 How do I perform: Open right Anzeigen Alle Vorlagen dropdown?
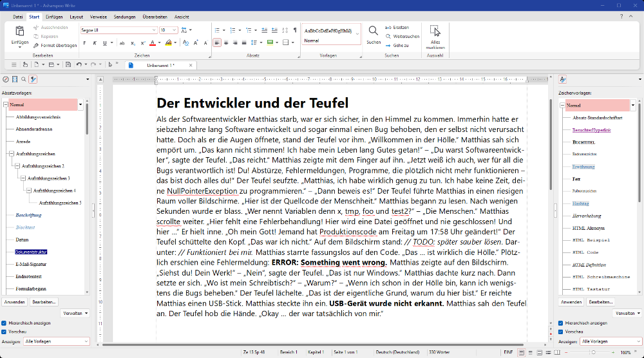[611, 341]
